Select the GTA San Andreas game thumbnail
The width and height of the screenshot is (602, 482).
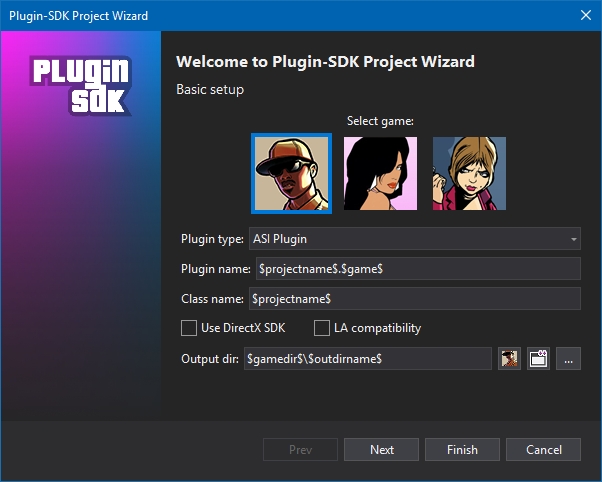pos(291,174)
